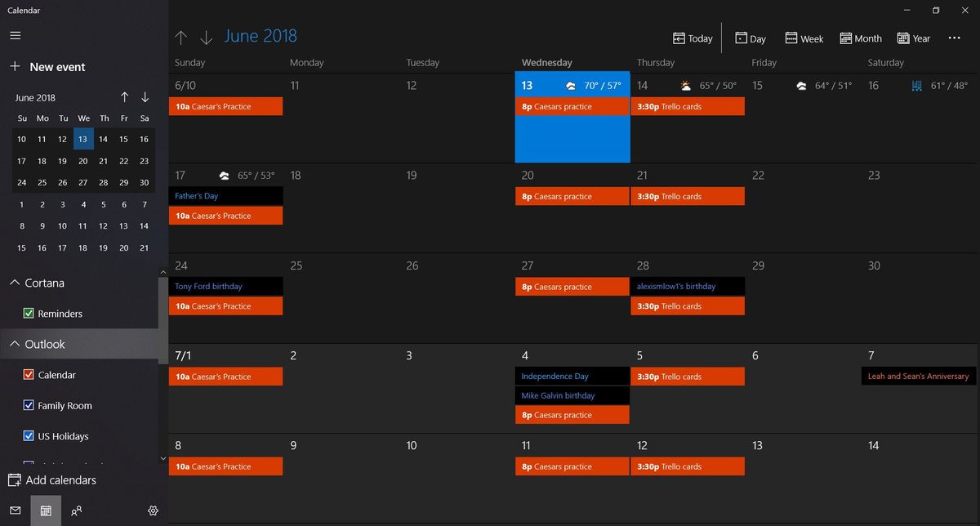Click the June 2018 heading

pyautogui.click(x=261, y=35)
